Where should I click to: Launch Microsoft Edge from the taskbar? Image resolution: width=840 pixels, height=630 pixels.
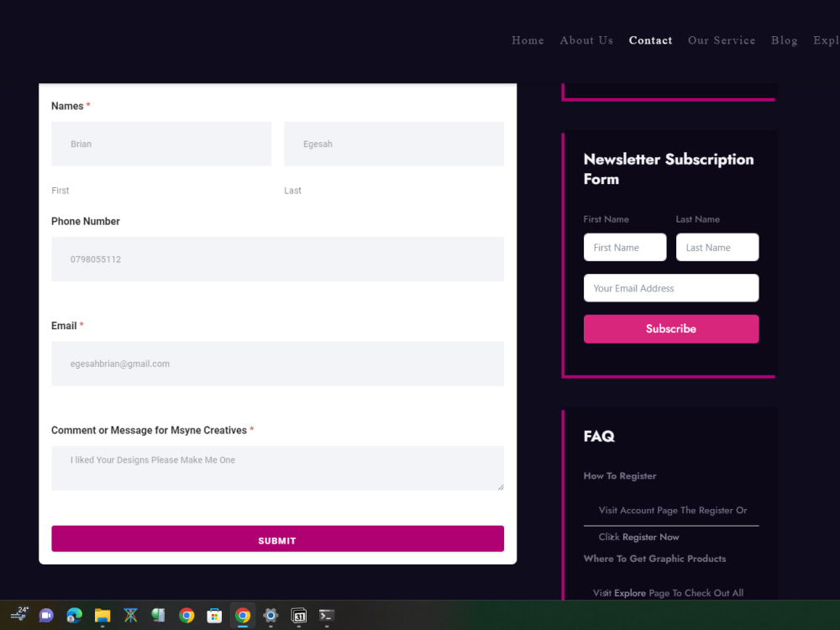pos(74,616)
